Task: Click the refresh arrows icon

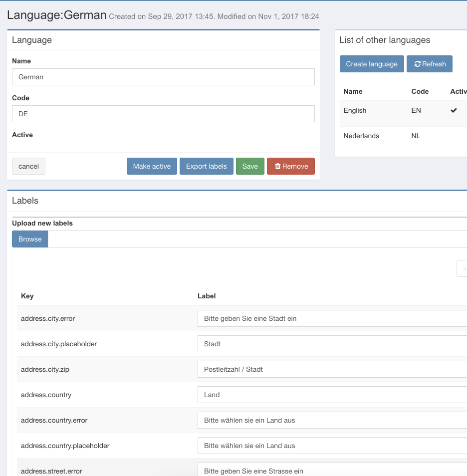Action: [x=418, y=64]
